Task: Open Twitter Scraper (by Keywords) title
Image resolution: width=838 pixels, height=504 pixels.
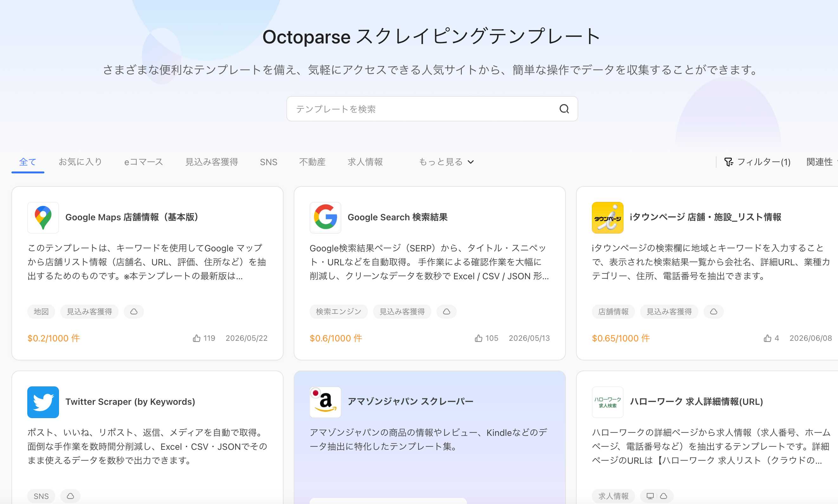Action: tap(130, 402)
